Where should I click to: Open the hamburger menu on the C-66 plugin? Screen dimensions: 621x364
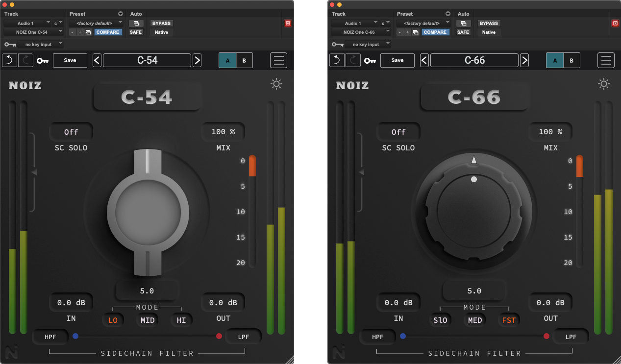[606, 60]
